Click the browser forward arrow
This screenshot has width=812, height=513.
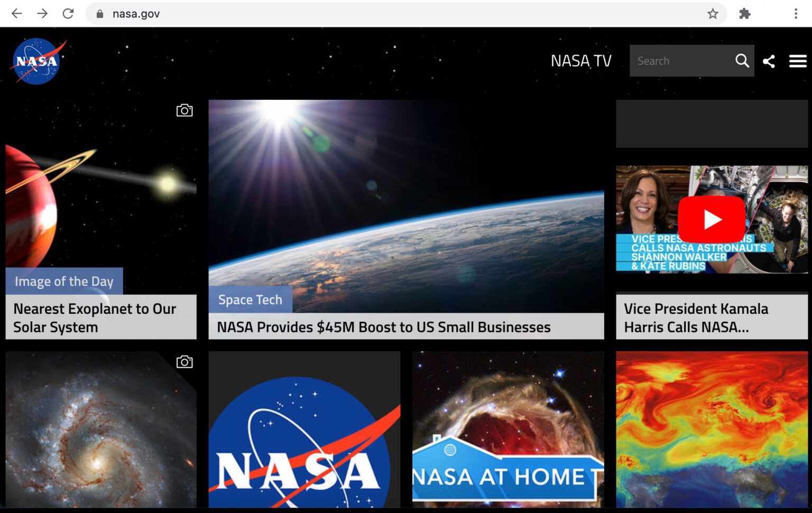pos(42,14)
